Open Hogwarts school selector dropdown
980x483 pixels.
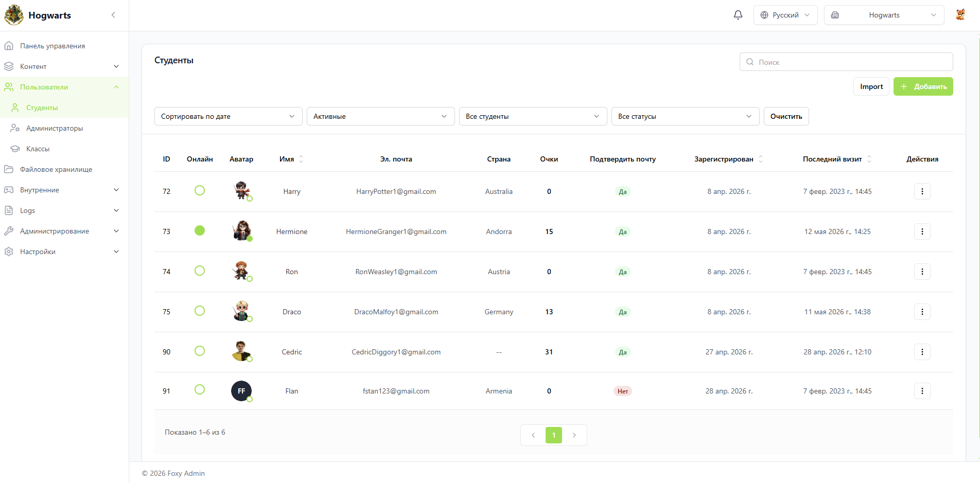coord(884,15)
